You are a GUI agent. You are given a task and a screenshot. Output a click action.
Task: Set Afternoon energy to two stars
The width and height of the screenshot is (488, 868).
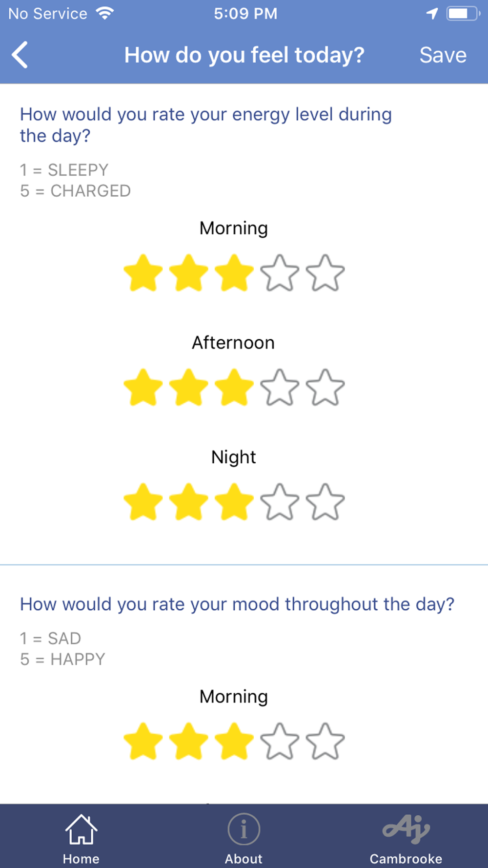[188, 388]
